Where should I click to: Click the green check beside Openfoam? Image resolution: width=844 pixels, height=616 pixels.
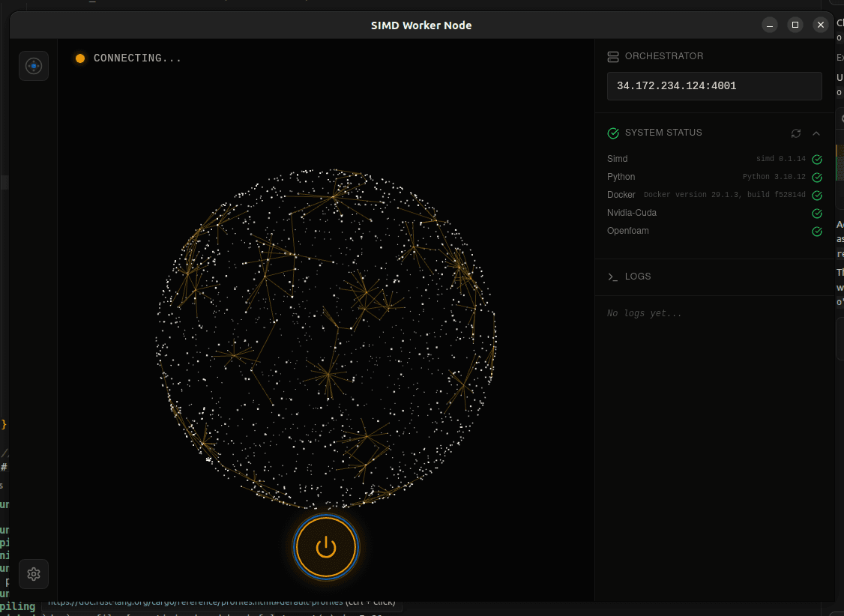(816, 231)
